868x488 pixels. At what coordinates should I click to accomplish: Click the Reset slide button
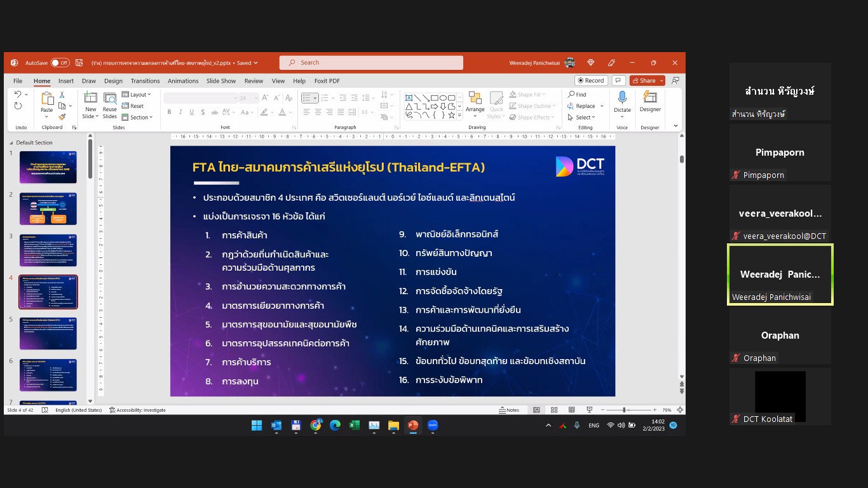click(x=133, y=106)
